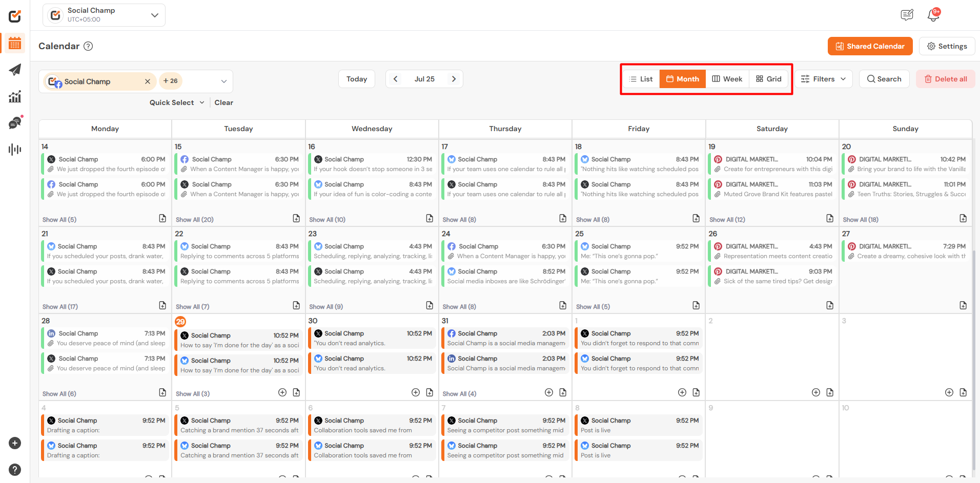
Task: Open the Engage chat-bubble sidebar icon
Action: tap(15, 123)
